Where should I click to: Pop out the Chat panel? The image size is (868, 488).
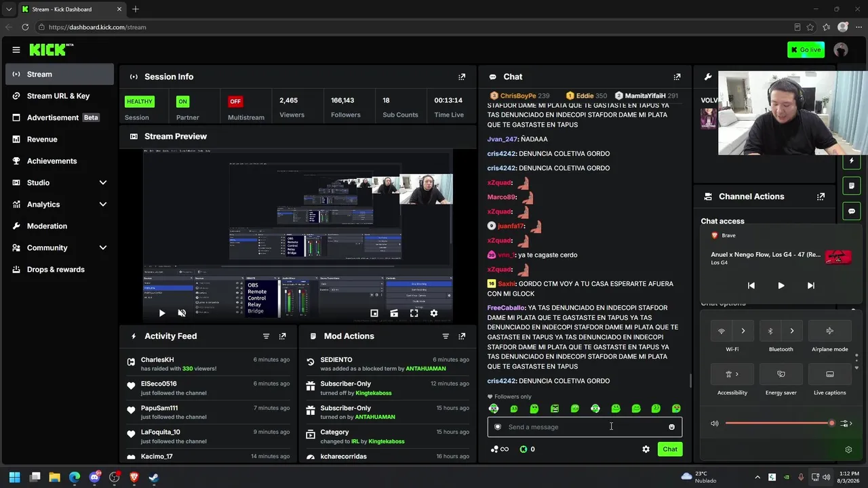click(677, 77)
